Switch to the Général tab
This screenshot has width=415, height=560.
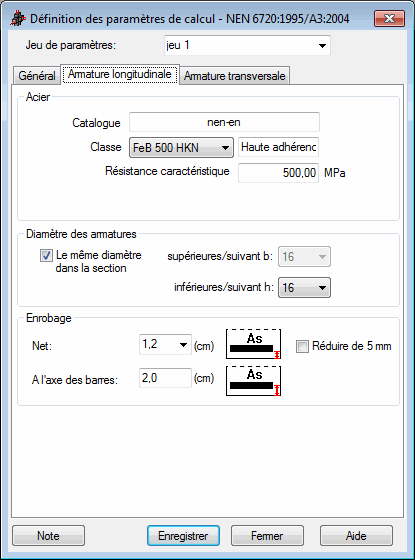pyautogui.click(x=37, y=76)
